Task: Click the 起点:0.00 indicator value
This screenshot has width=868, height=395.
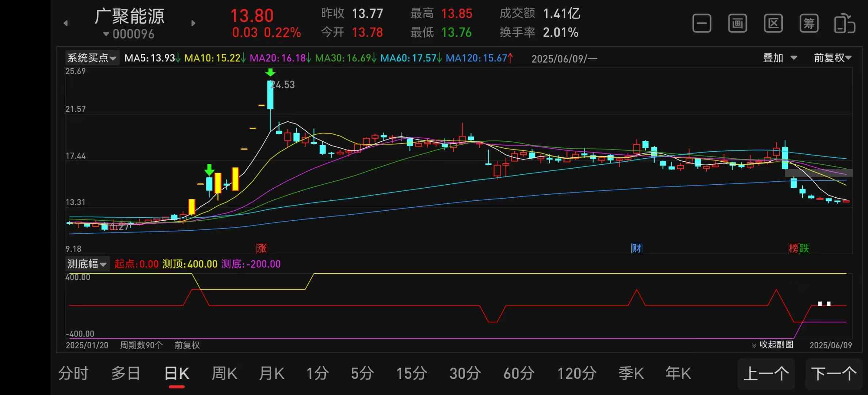Action: click(136, 264)
